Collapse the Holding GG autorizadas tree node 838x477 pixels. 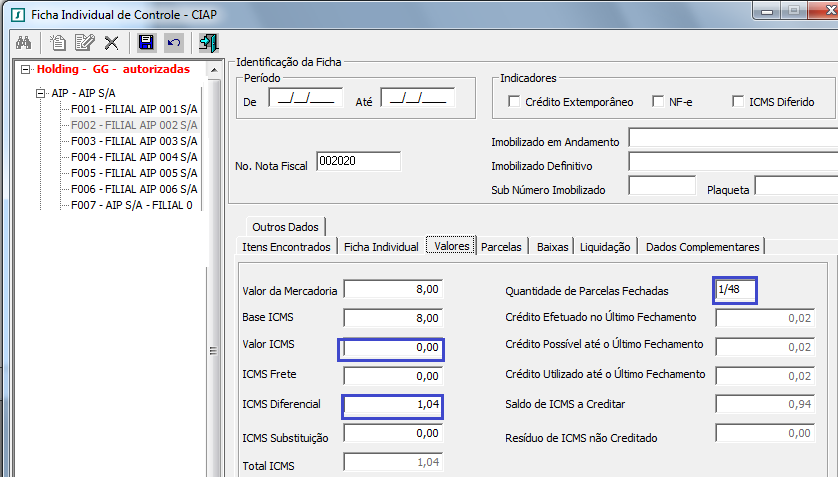coord(26,70)
